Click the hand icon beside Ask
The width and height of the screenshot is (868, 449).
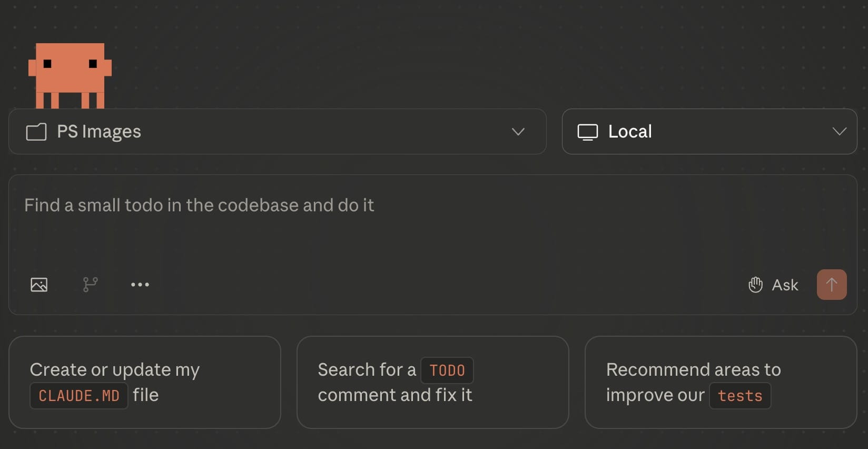(x=755, y=285)
